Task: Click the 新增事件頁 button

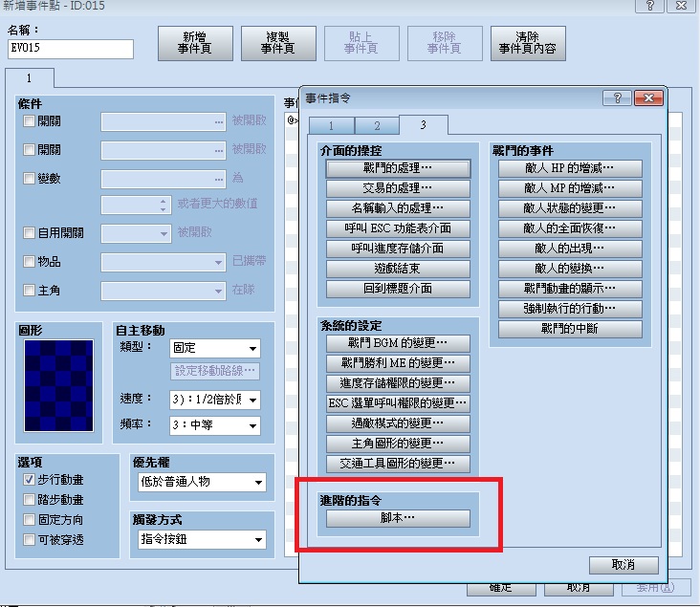Action: (195, 43)
